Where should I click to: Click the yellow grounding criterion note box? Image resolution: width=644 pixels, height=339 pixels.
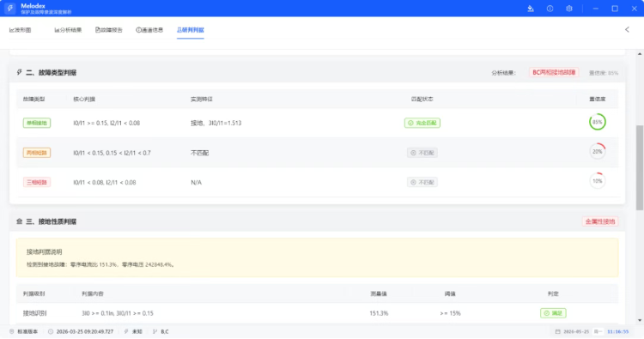317,257
